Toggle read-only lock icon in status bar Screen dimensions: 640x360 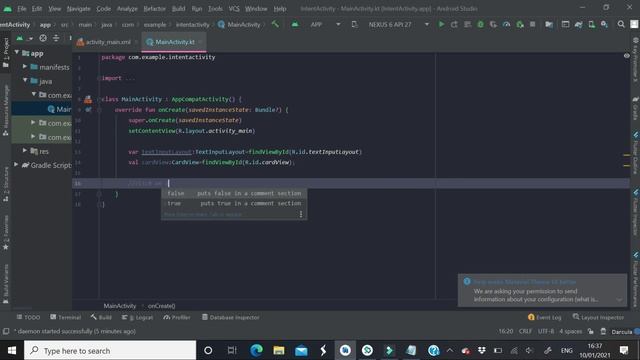tap(590, 331)
